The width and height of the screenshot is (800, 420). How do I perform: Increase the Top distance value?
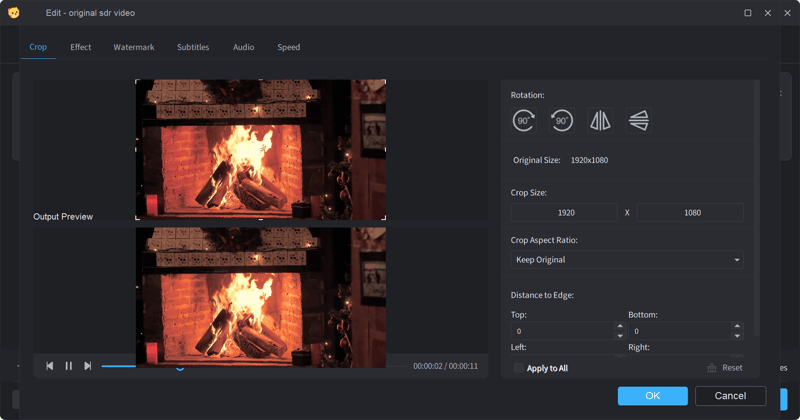[x=620, y=326]
